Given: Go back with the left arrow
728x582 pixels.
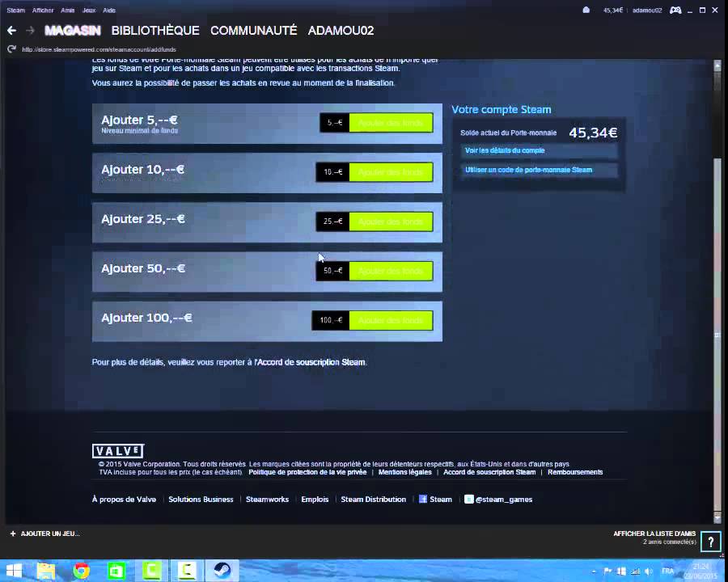Looking at the screenshot, I should 12,31.
